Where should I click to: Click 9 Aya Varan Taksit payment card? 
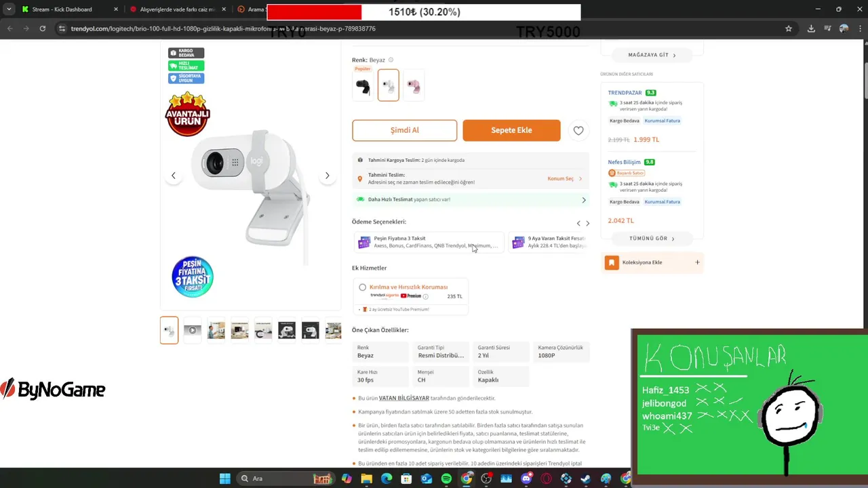(x=548, y=242)
